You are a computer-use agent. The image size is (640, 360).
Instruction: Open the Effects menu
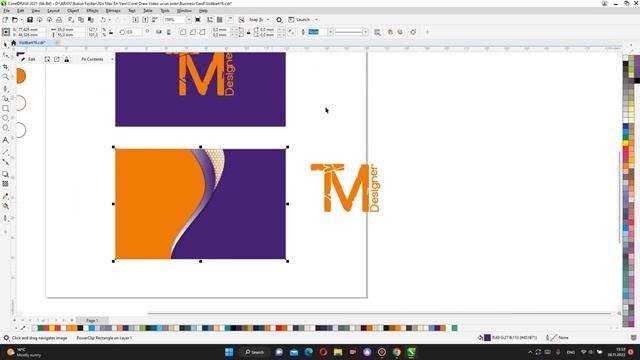pos(92,11)
